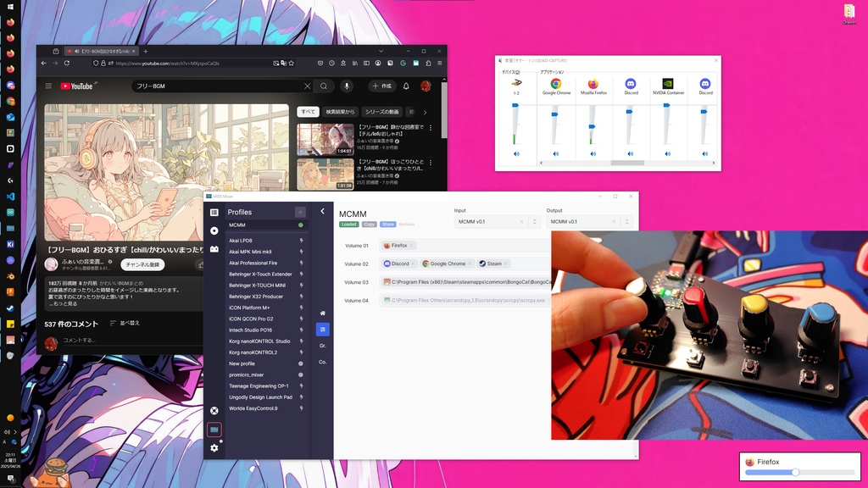The image size is (868, 488).
Task: Remove Google Chrome chip from Volume 02
Action: point(470,264)
